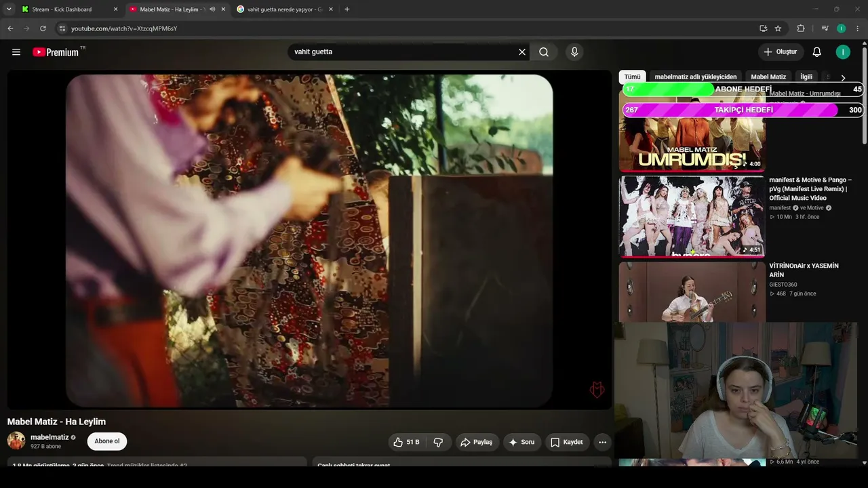Click the Ha Leylim video player
This screenshot has width=868, height=488.
[309, 240]
